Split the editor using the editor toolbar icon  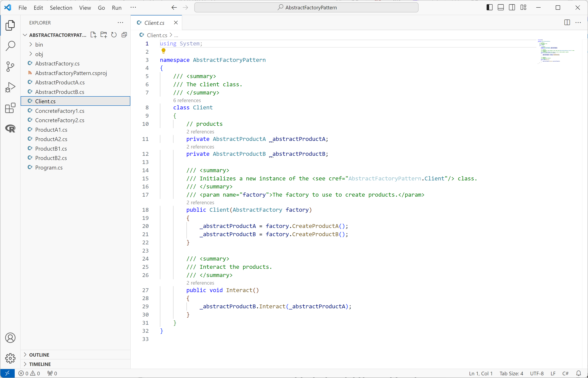point(567,22)
